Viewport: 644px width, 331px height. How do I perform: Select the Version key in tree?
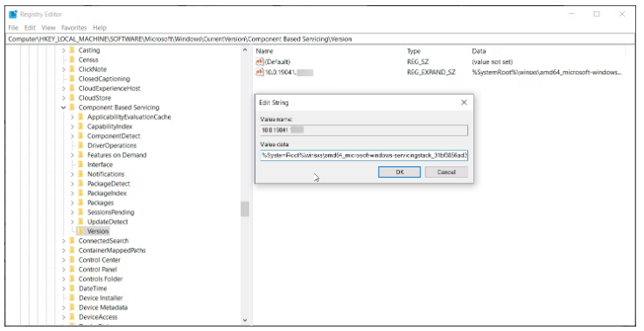click(98, 231)
